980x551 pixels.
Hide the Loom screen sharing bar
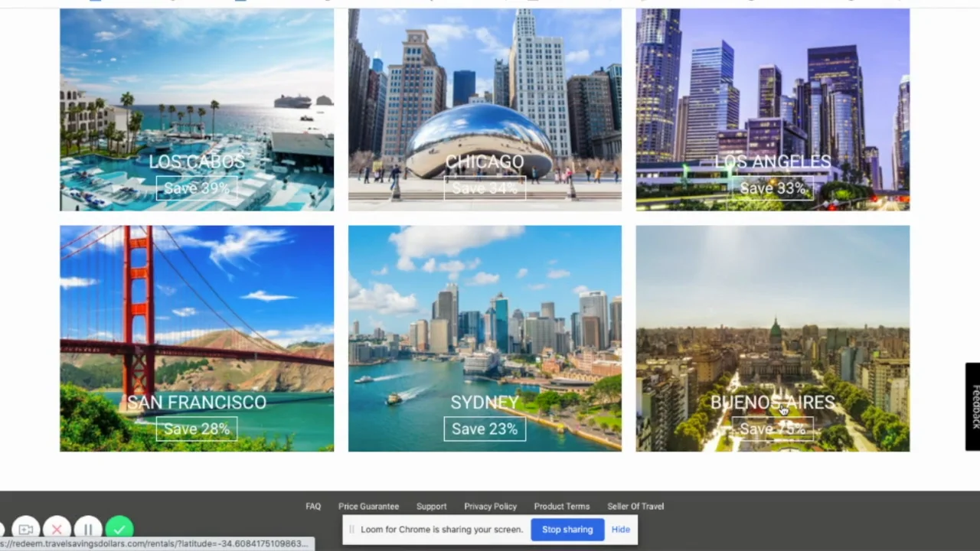pyautogui.click(x=620, y=530)
